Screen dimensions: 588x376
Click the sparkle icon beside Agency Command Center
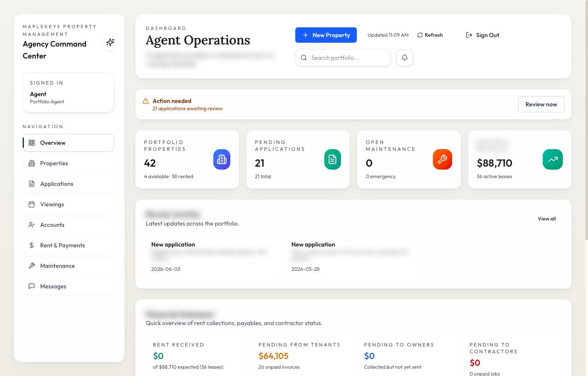coord(110,42)
